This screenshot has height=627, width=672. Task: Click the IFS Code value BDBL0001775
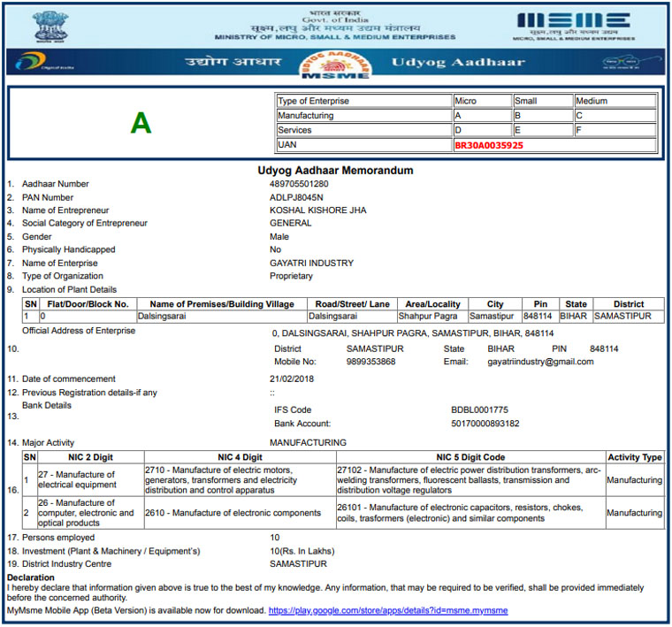click(x=479, y=410)
